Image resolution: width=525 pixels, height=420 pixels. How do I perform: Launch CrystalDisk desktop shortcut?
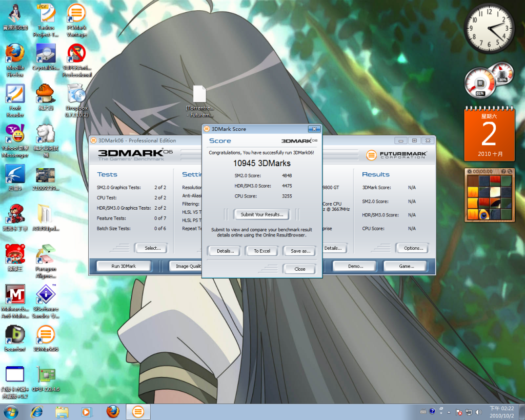pyautogui.click(x=46, y=54)
